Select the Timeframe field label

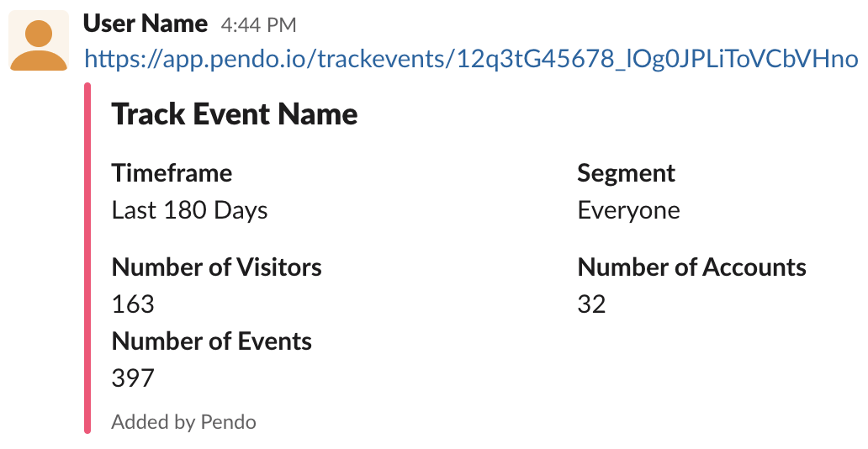(x=172, y=172)
